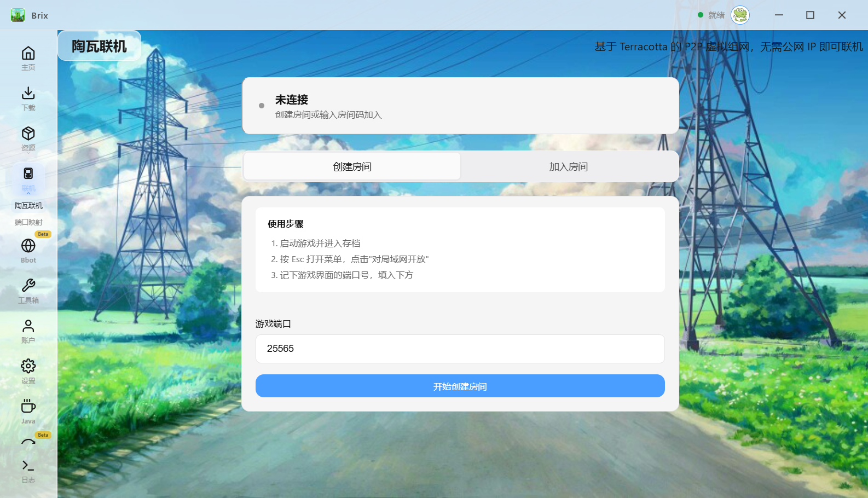Click the 就绪 status indicator

711,15
